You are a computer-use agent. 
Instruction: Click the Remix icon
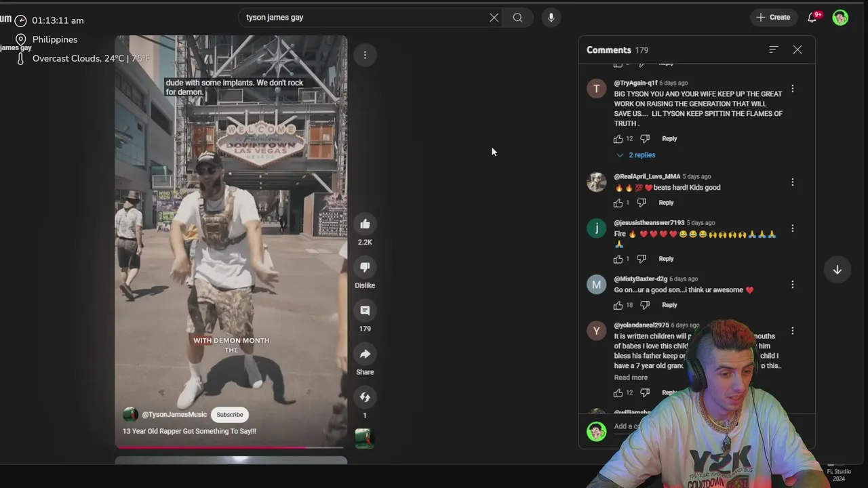tap(365, 397)
